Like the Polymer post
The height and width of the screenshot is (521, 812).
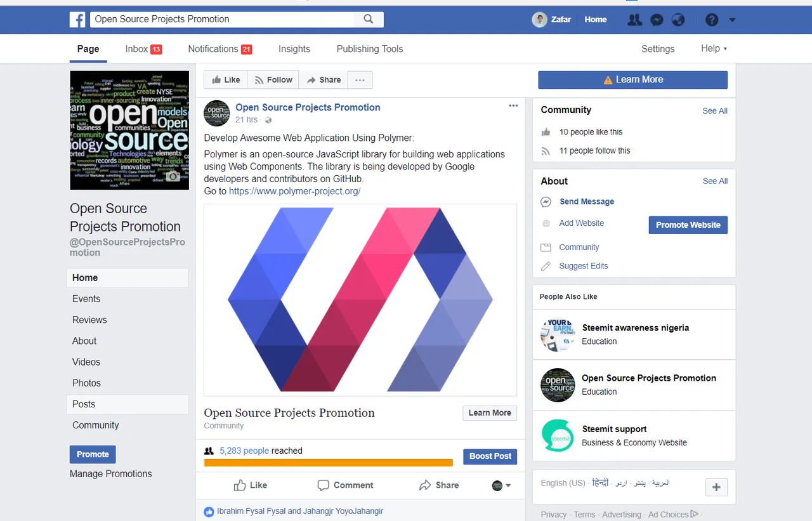pyautogui.click(x=251, y=485)
